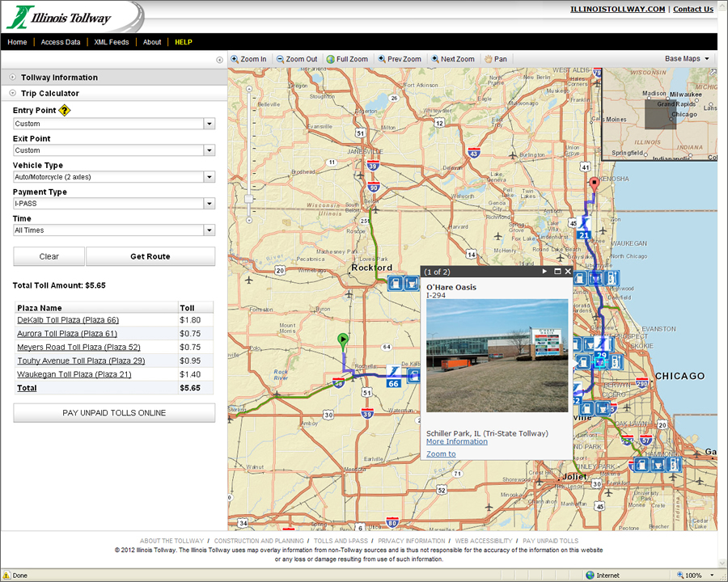The height and width of the screenshot is (582, 728).
Task: Click gas pump icon near Rockford
Action: tap(395, 282)
